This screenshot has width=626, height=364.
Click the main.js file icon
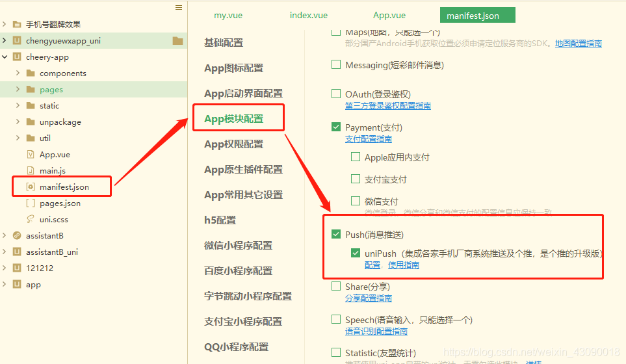pos(31,170)
